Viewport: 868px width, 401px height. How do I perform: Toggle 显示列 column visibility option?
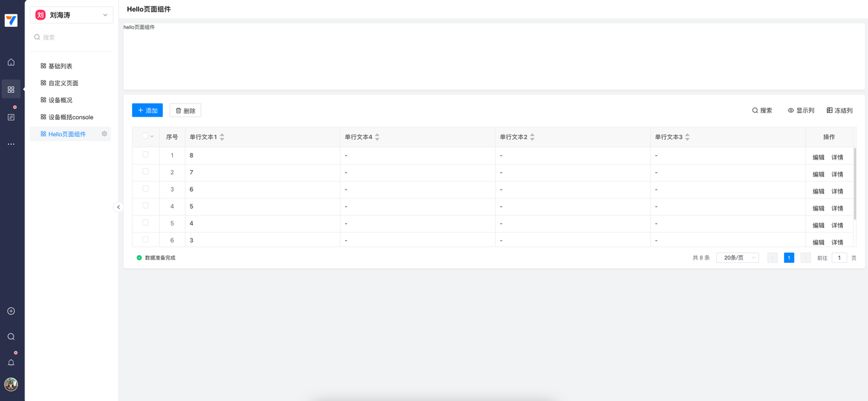(x=801, y=110)
